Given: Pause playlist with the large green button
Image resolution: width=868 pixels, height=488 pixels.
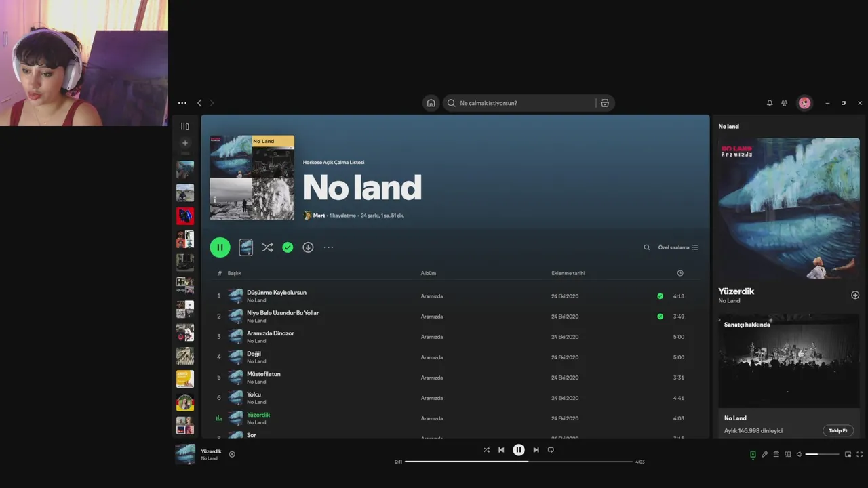Looking at the screenshot, I should pos(220,247).
